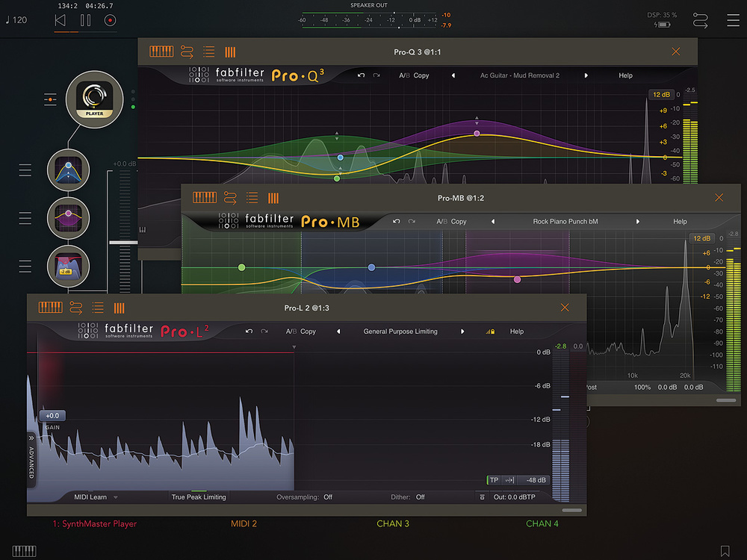Image resolution: width=747 pixels, height=560 pixels.
Task: Open node menu handle beside Pro-Q 3 node
Action: [25, 170]
